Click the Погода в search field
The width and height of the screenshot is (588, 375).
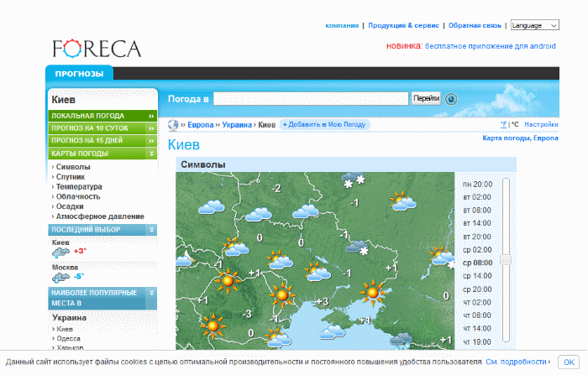(311, 99)
